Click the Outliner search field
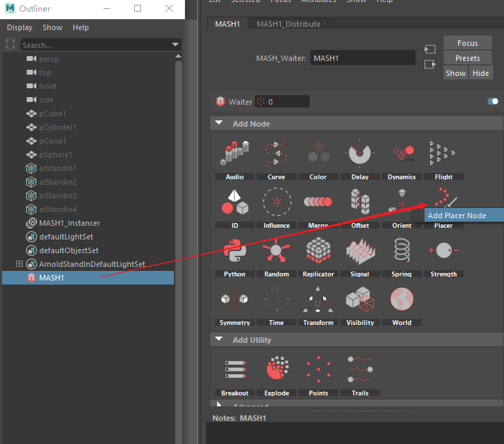504x444 pixels. pos(97,45)
